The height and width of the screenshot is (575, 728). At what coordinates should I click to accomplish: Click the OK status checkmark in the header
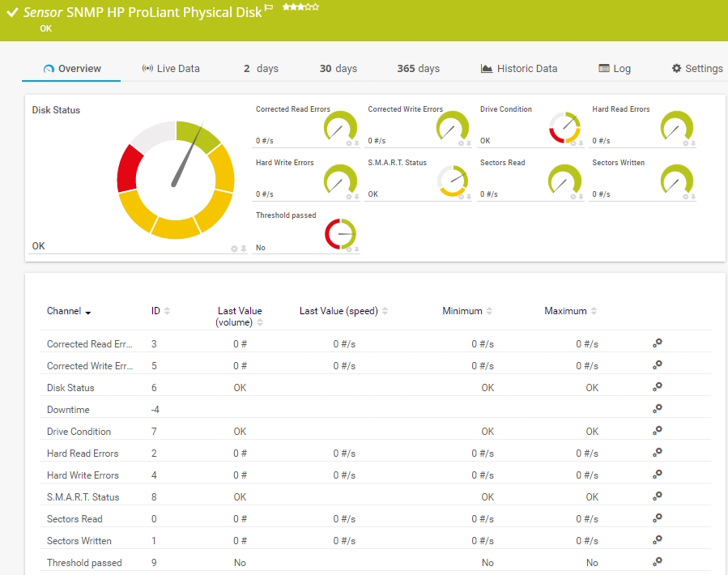coord(12,12)
